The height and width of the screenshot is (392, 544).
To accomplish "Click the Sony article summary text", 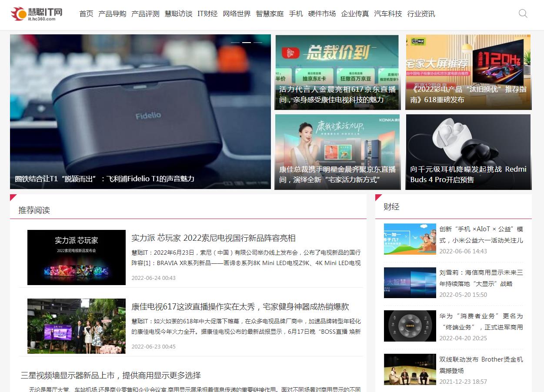I will tap(246, 258).
